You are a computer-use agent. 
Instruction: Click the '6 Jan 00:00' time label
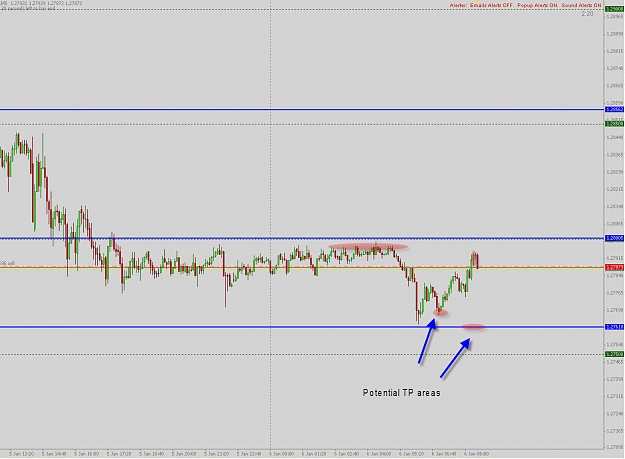pos(281,454)
